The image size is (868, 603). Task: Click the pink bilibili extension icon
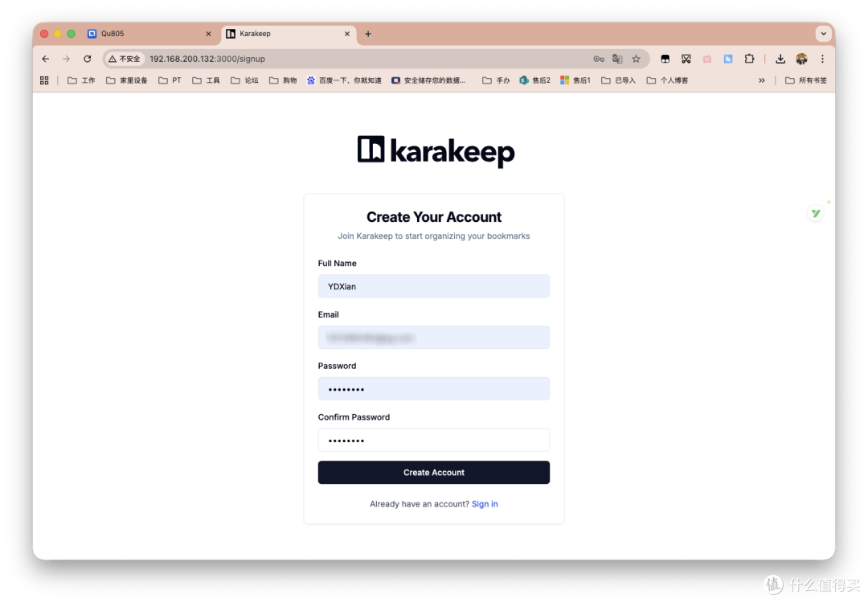tap(707, 59)
